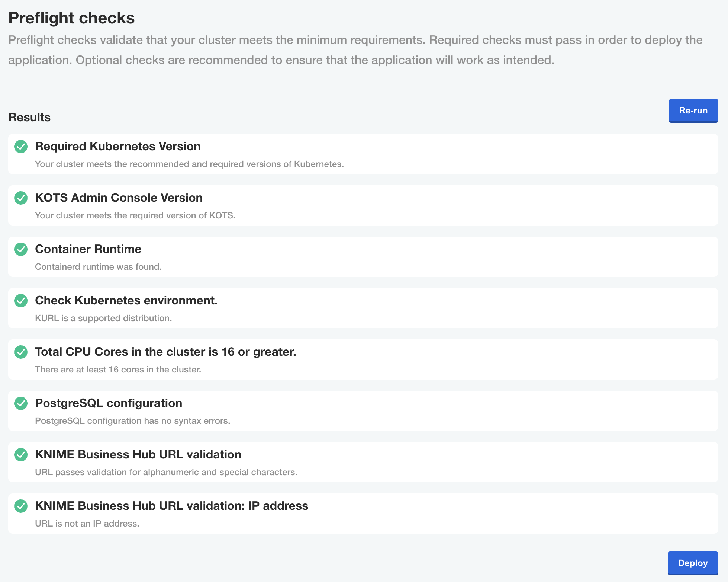Click the Re-run button
Image resolution: width=728 pixels, height=582 pixels.
pos(693,111)
